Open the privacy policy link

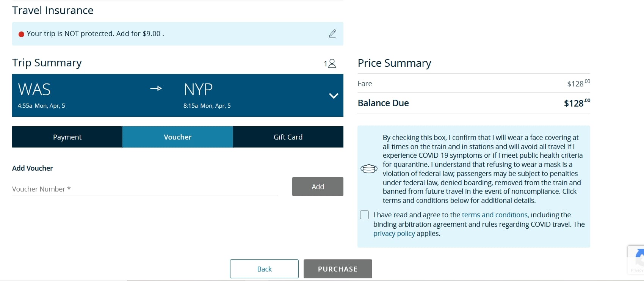394,233
